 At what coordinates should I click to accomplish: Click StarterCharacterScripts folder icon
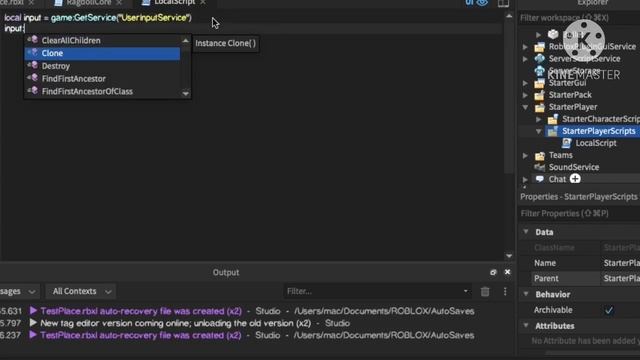click(x=553, y=119)
